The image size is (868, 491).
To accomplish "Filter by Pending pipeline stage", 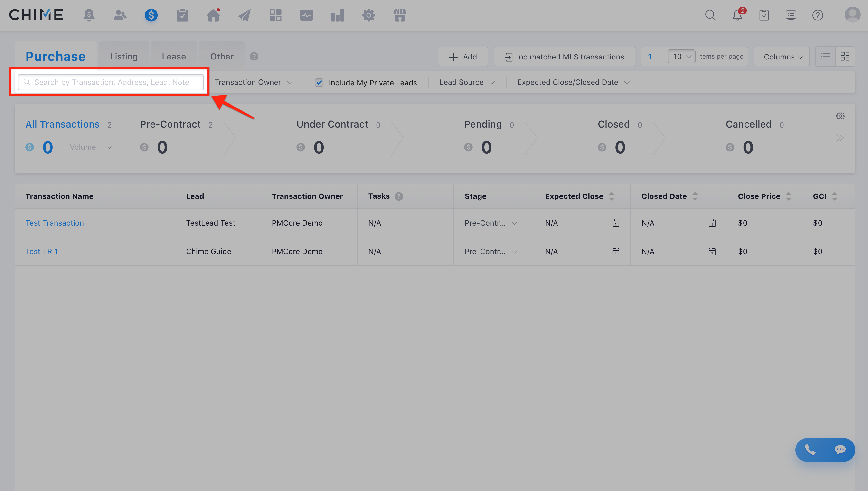I will (x=483, y=124).
